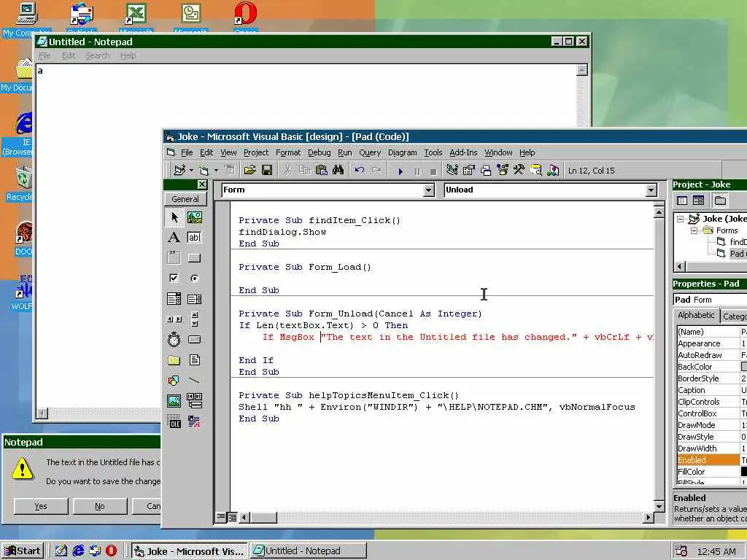747x560 pixels.
Task: Click the General toolbox tab button
Action: 185,199
